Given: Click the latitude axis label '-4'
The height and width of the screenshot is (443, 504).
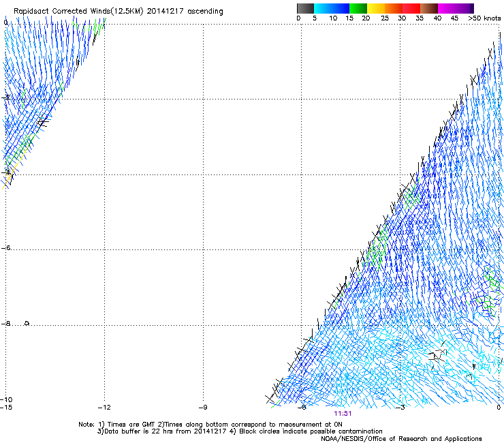Looking at the screenshot, I should (5, 172).
